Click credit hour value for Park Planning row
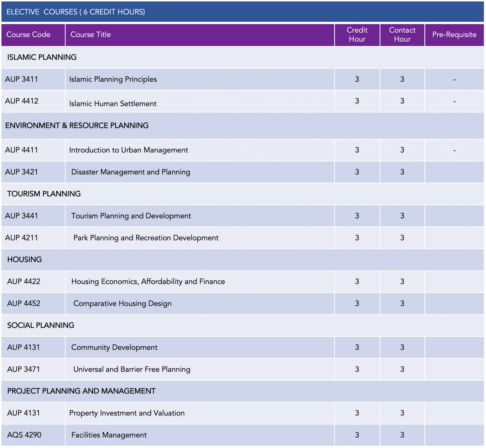The height and width of the screenshot is (448, 486). [x=357, y=238]
